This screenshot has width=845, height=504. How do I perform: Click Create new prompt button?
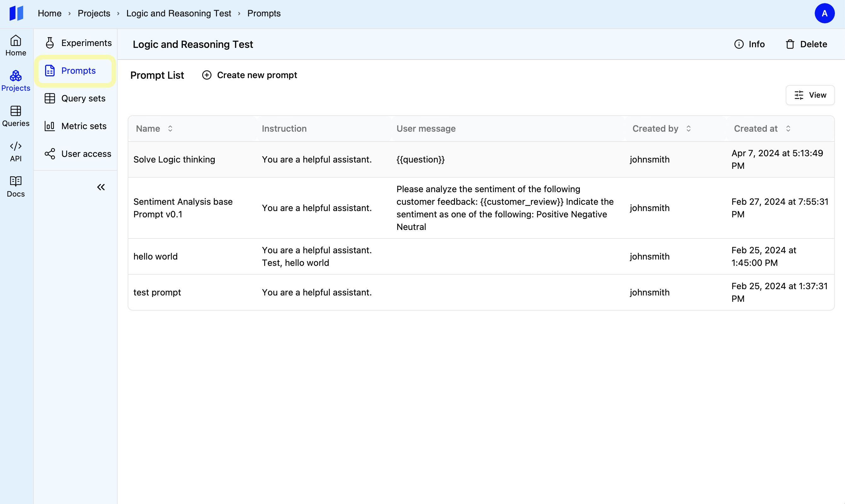pyautogui.click(x=249, y=75)
